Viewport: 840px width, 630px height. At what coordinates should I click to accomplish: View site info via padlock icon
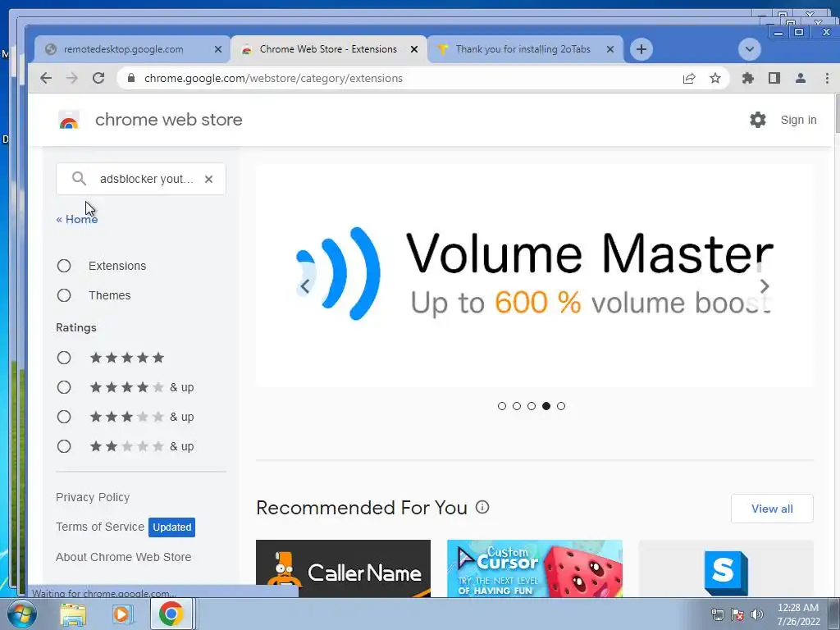[130, 78]
